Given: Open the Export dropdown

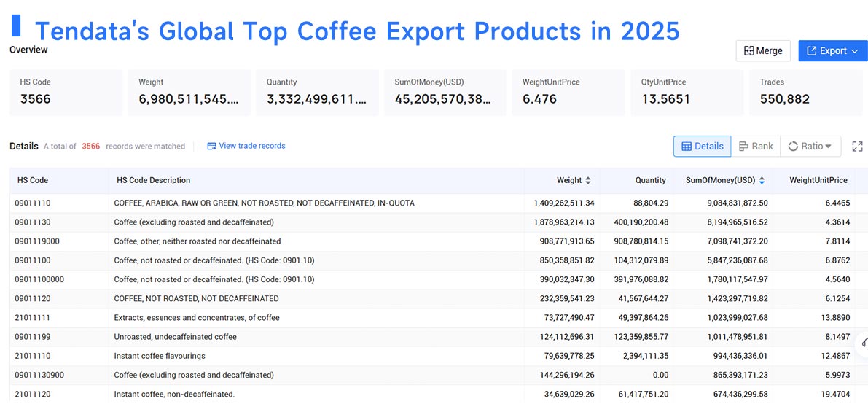Looking at the screenshot, I should tap(833, 51).
